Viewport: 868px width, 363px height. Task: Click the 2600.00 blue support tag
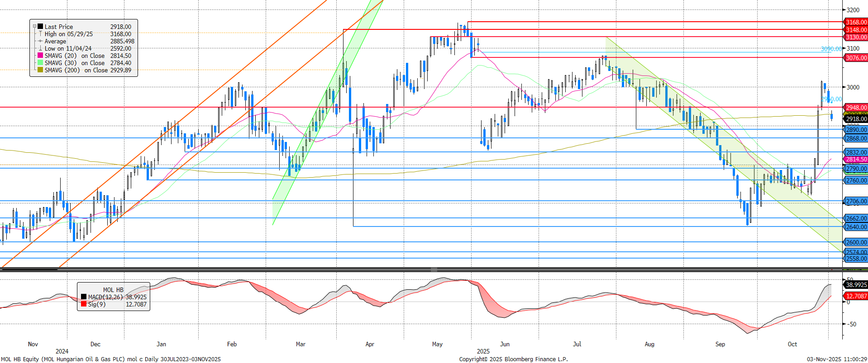click(x=856, y=242)
